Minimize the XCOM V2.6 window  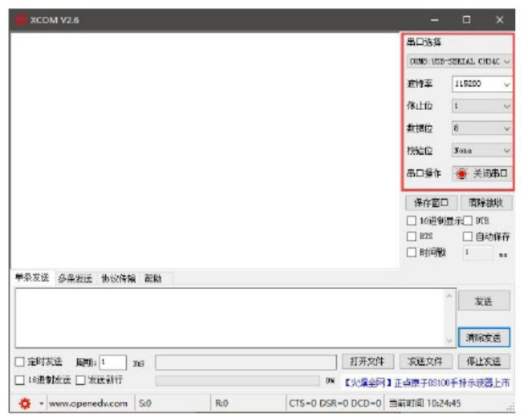435,20
